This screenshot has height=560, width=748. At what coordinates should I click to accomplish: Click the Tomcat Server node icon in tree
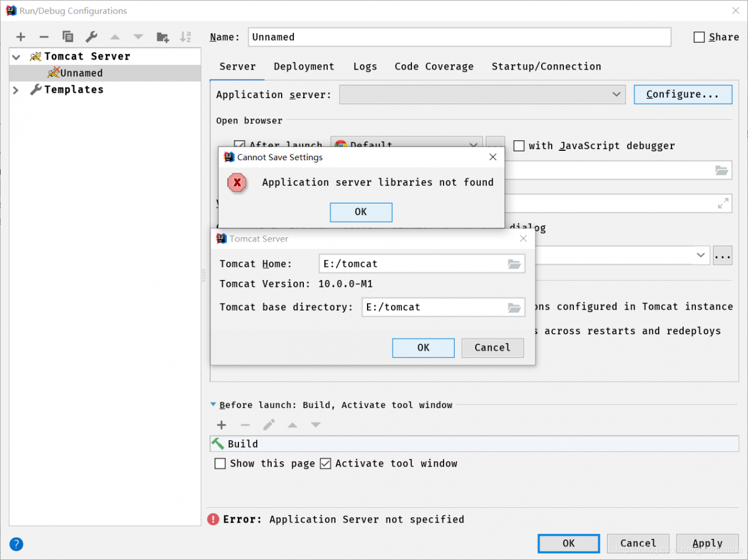pyautogui.click(x=36, y=56)
